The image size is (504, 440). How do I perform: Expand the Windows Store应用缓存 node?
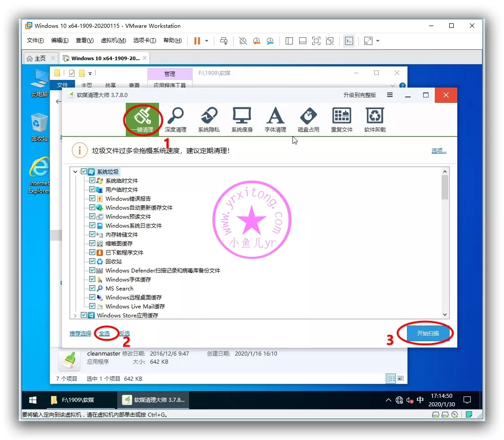point(75,316)
